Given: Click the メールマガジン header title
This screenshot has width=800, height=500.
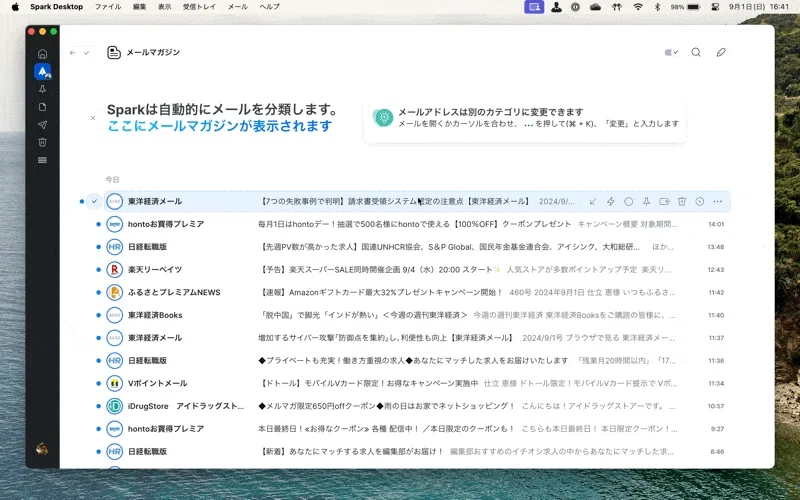Looking at the screenshot, I should pyautogui.click(x=153, y=53).
